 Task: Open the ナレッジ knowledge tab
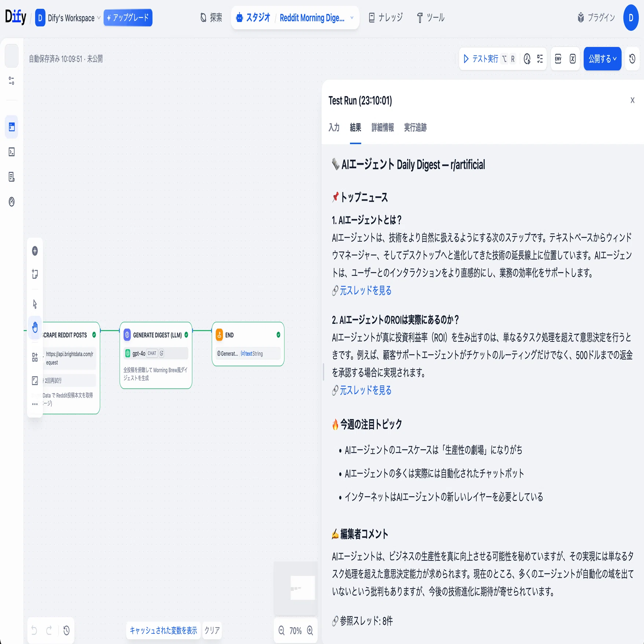386,18
